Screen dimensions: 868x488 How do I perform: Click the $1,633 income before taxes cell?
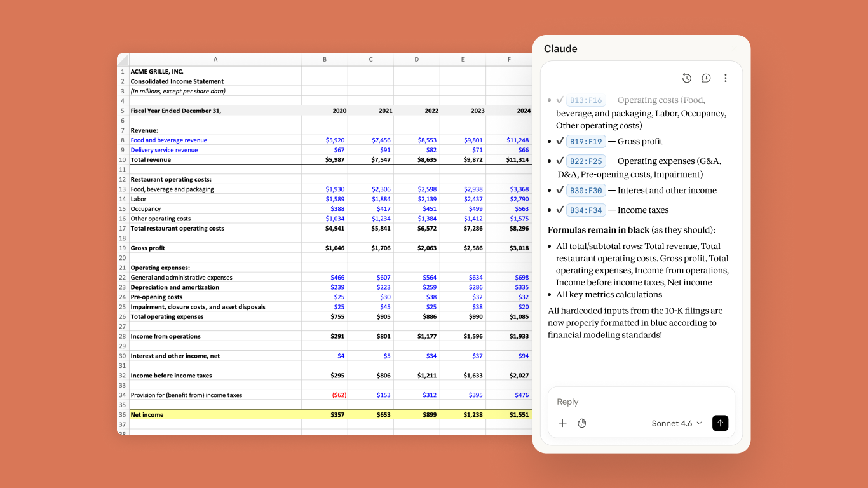click(463, 376)
